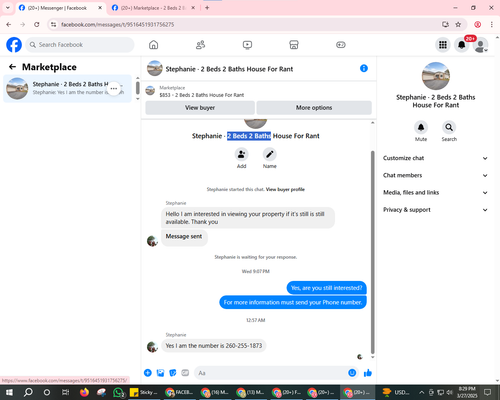Expand the Chat members section
Viewport: 500px width, 400px height.
coord(435,175)
